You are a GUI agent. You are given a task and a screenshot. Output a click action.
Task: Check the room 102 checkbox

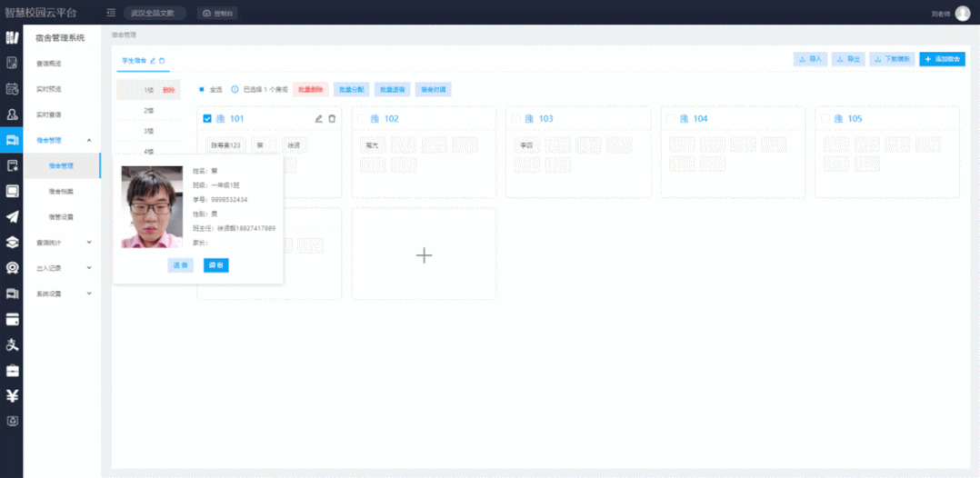(x=361, y=119)
